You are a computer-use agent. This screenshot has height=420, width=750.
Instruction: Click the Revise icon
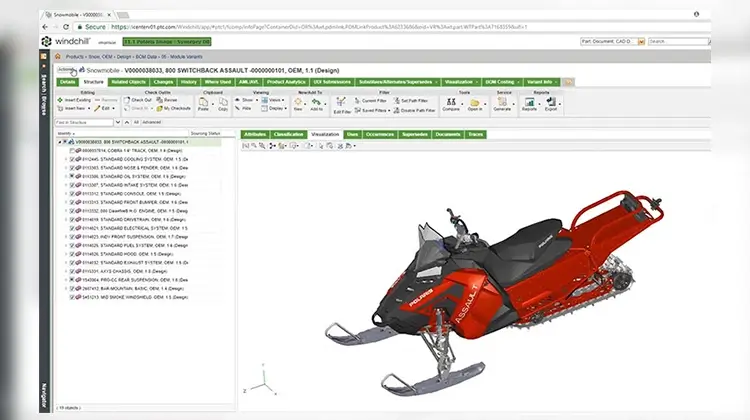[159, 100]
